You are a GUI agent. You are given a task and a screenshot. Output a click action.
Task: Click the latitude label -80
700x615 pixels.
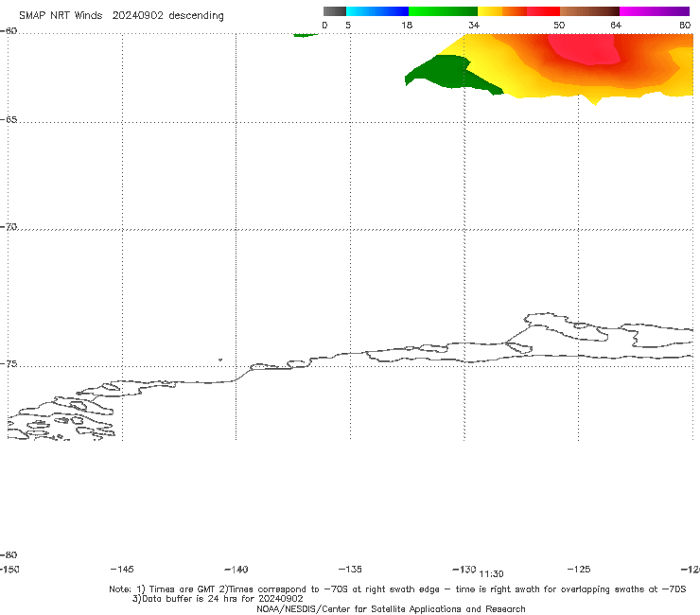[9, 554]
